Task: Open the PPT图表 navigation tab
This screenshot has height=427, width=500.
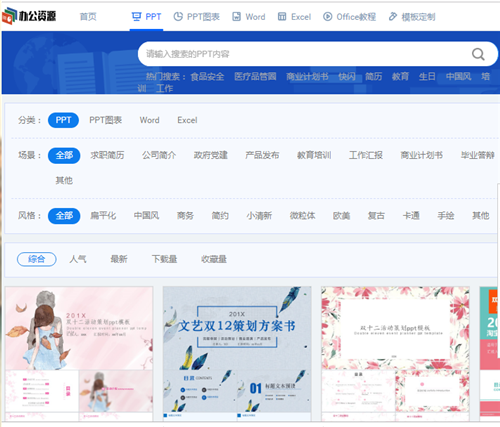Action: click(x=197, y=17)
